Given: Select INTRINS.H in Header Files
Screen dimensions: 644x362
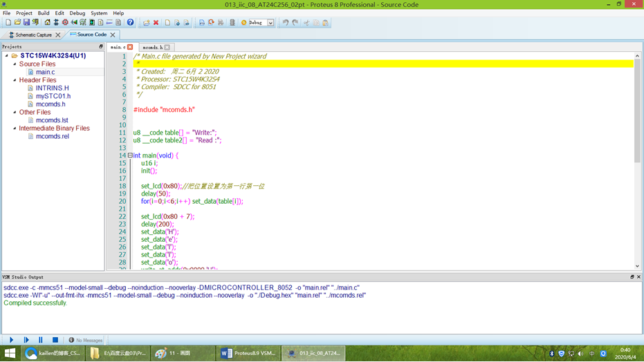Looking at the screenshot, I should (52, 88).
